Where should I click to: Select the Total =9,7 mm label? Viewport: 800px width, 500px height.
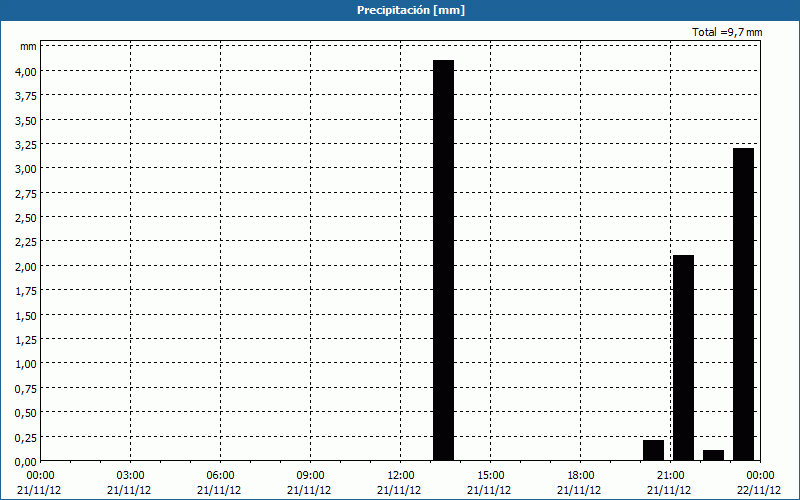727,32
